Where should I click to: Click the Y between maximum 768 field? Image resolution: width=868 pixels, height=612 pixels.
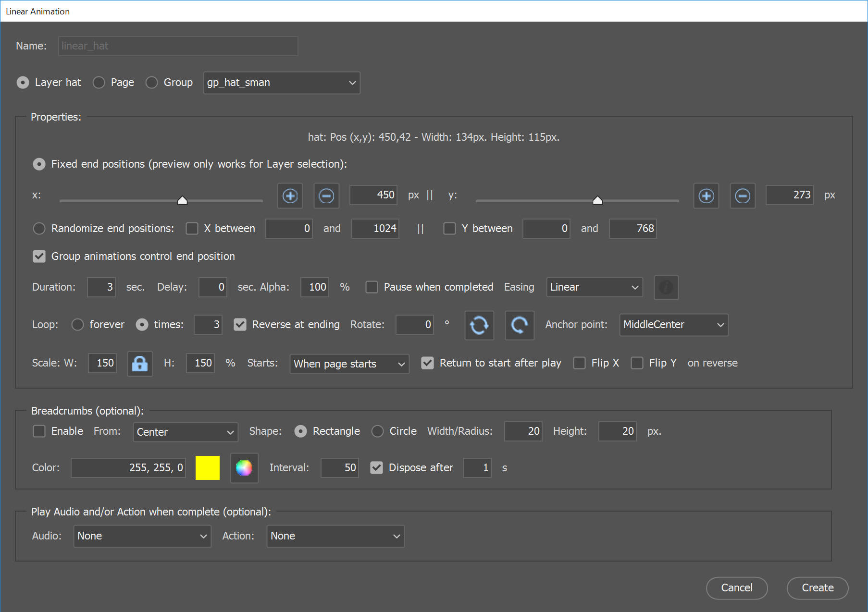pos(633,229)
